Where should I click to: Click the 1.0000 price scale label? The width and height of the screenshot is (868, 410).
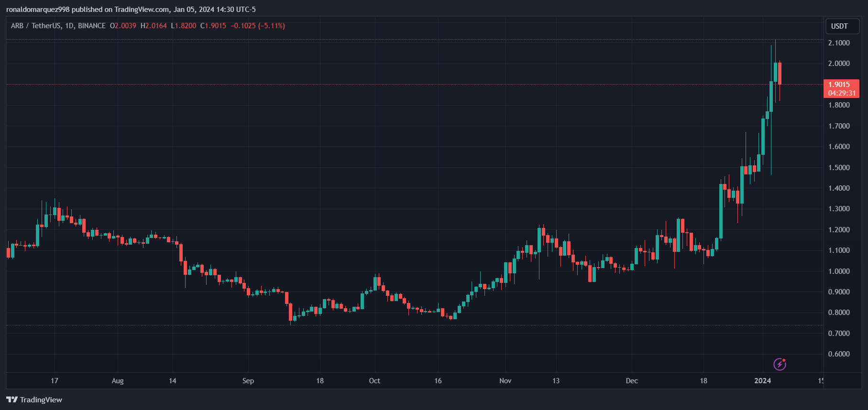coord(839,271)
